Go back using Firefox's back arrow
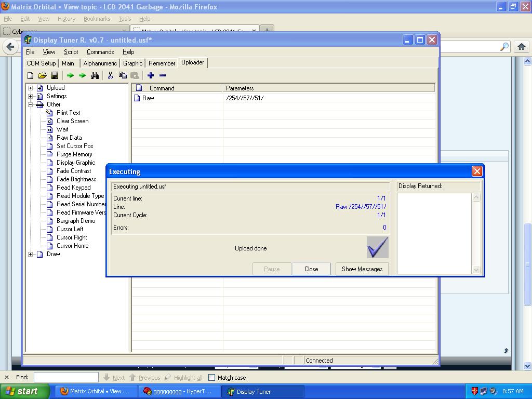Viewport: 532px width, 399px height. [x=10, y=46]
